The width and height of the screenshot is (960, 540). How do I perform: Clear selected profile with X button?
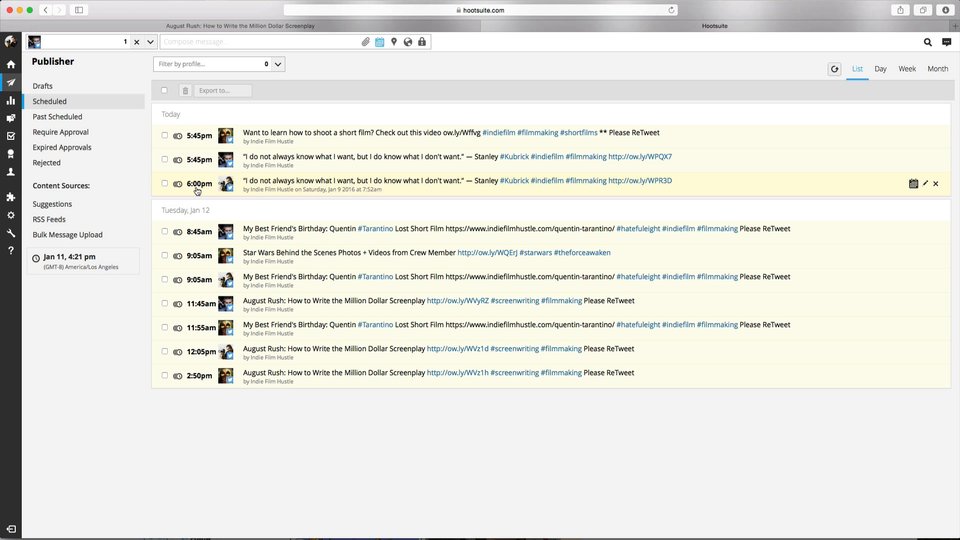tap(137, 42)
